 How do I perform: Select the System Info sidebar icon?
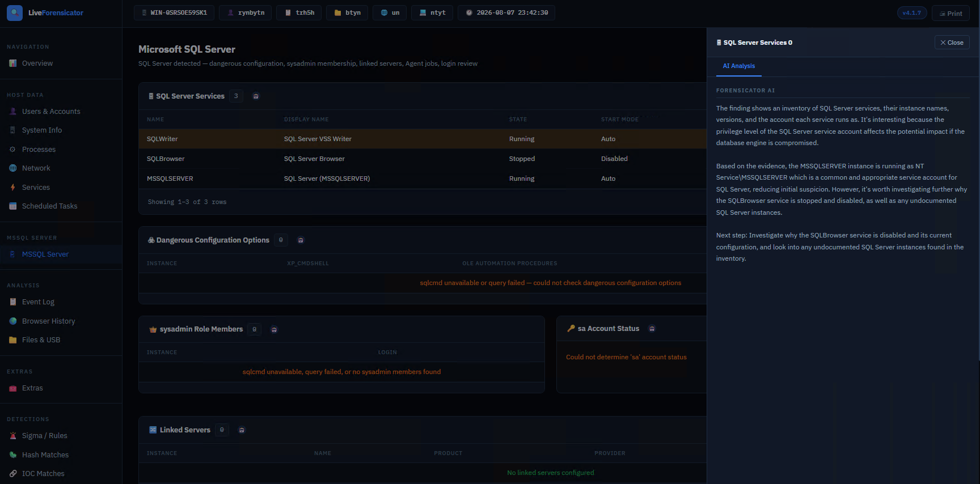point(12,130)
